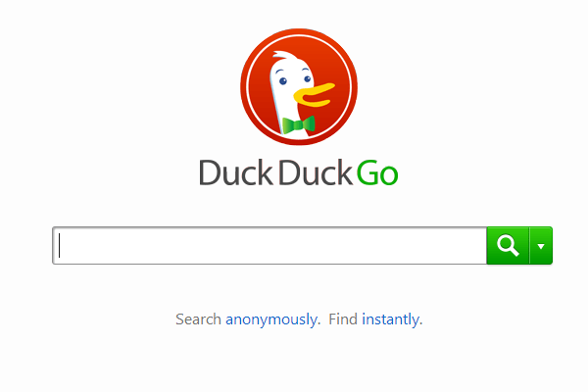Viewport: 588px width, 392px height.
Task: Click the duck's blue eyes
Action: [x=295, y=80]
